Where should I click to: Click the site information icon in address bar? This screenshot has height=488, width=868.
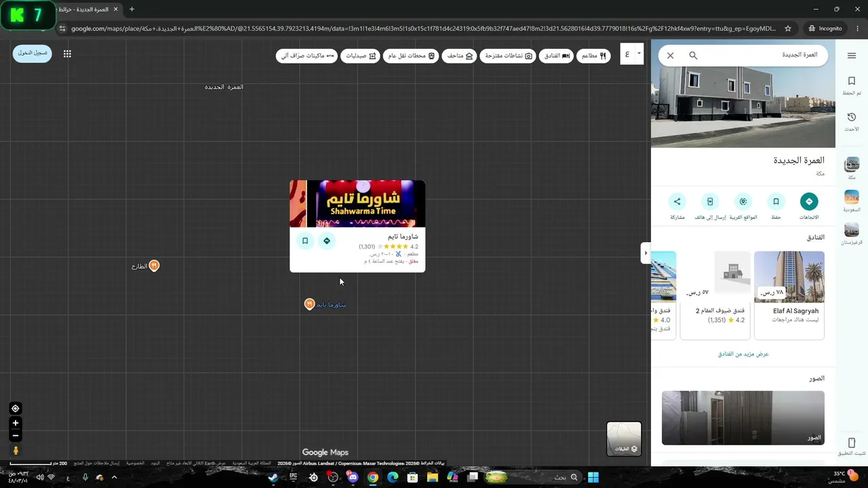pyautogui.click(x=62, y=28)
